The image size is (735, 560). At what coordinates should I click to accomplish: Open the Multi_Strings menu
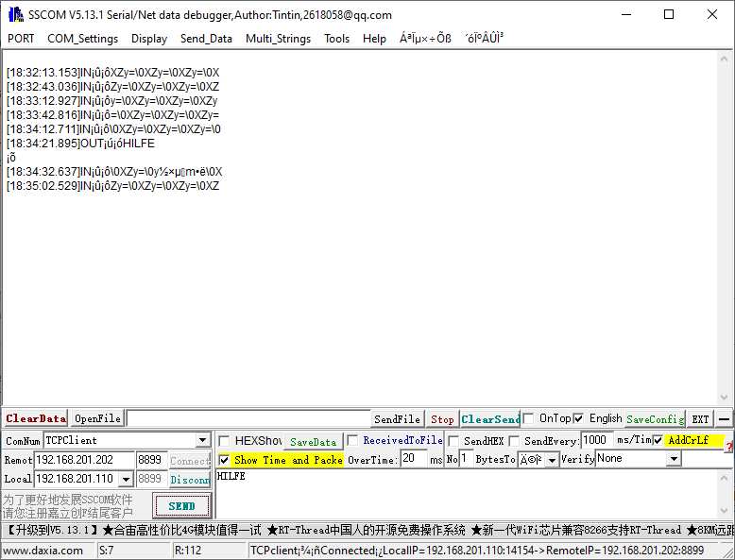(x=279, y=39)
